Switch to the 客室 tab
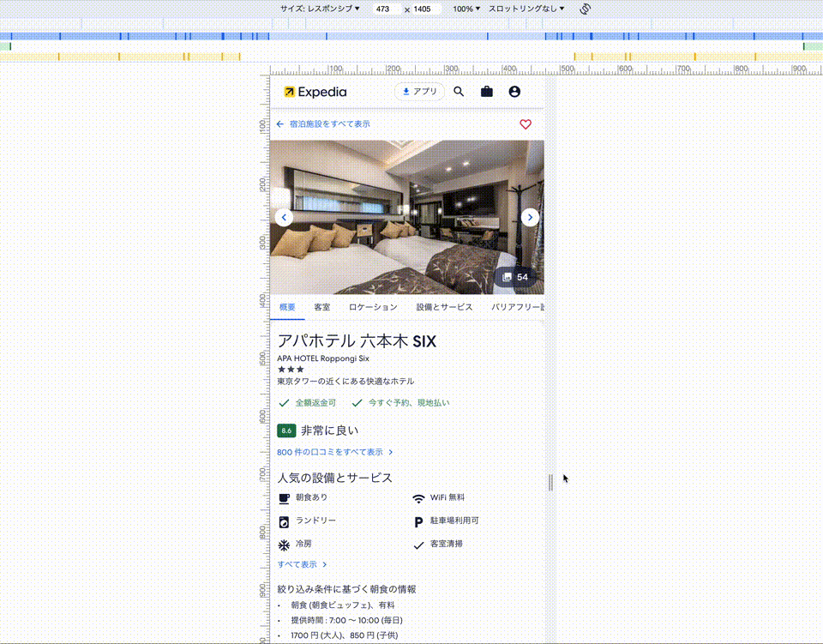The width and height of the screenshot is (823, 644). click(322, 306)
